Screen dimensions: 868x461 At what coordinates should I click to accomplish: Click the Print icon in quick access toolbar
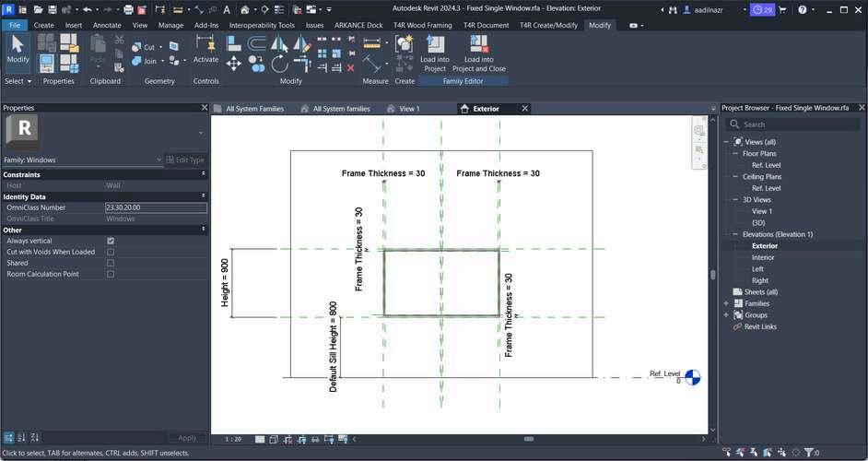pos(128,10)
